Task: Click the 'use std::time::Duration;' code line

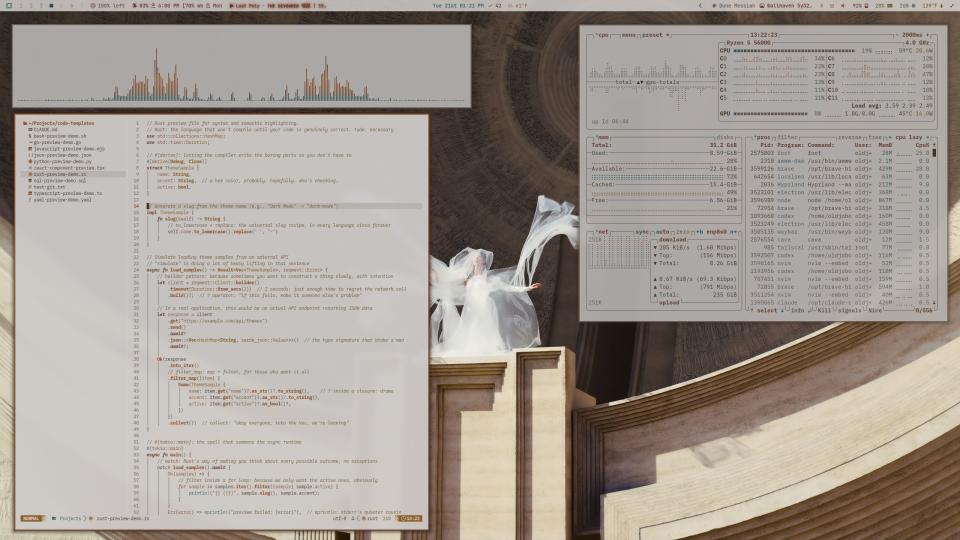Action: [178, 142]
